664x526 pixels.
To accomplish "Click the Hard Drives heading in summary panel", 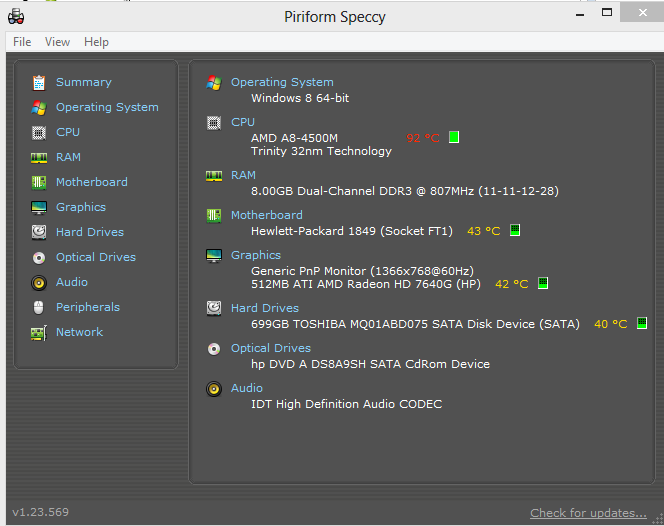I will tap(265, 308).
